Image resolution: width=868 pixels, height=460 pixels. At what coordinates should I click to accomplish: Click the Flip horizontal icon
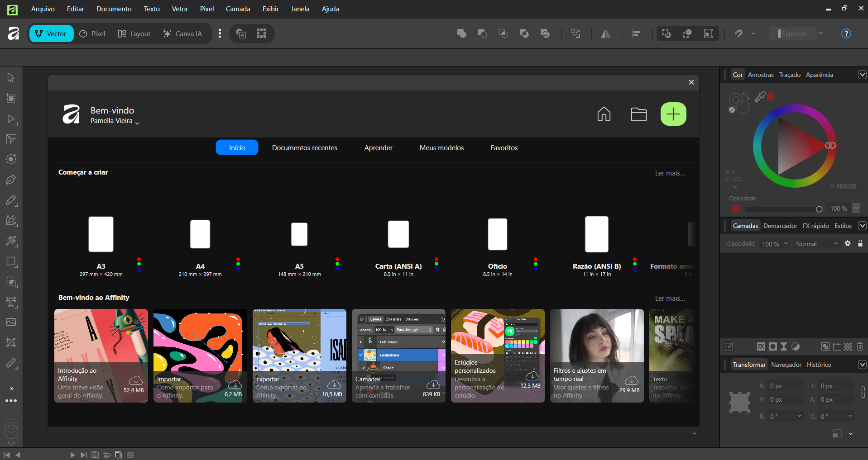[605, 33]
